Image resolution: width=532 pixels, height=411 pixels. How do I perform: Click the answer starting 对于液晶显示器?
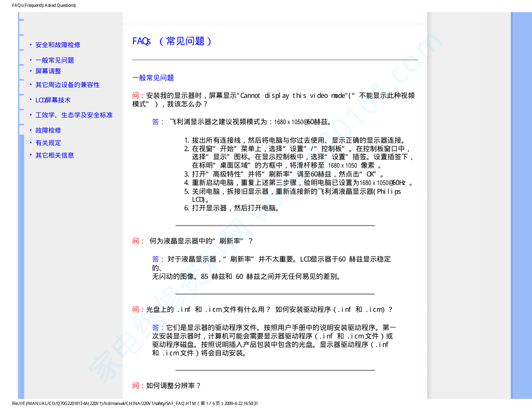271,268
